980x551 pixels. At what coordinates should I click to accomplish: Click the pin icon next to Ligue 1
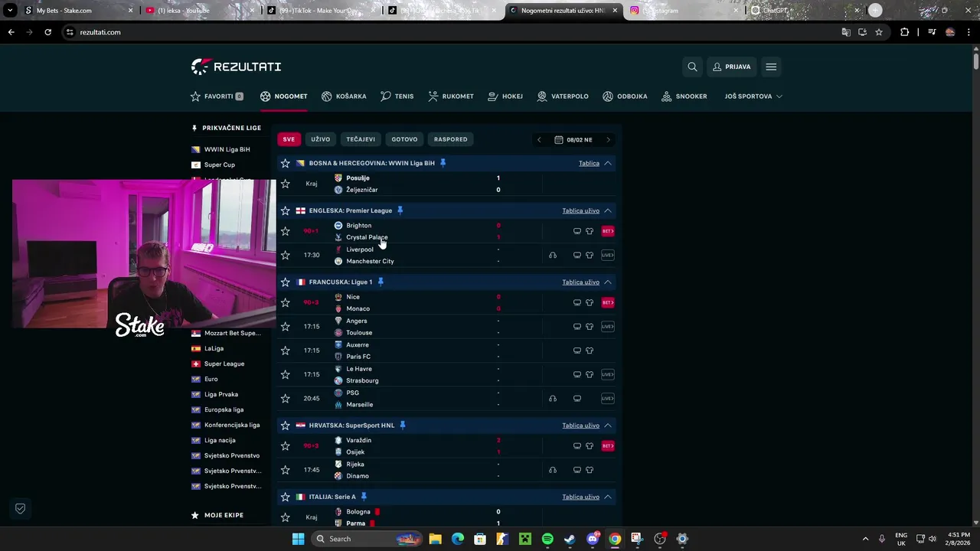381,282
